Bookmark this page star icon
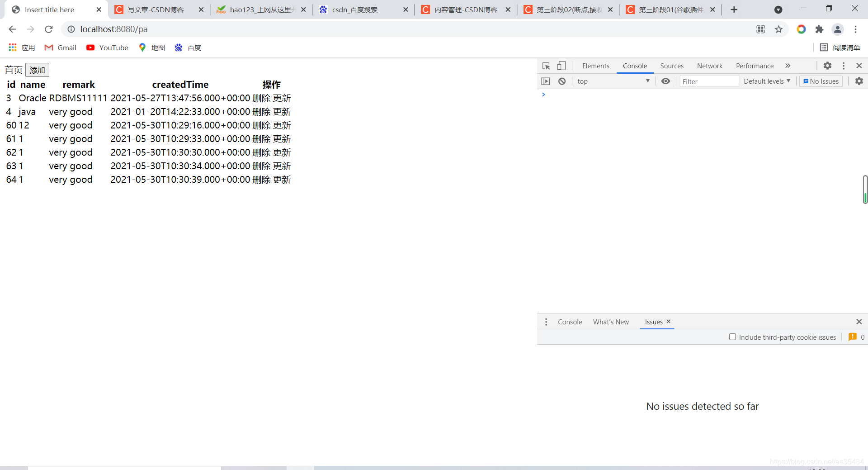Screen dimensions: 868x470 778,29
